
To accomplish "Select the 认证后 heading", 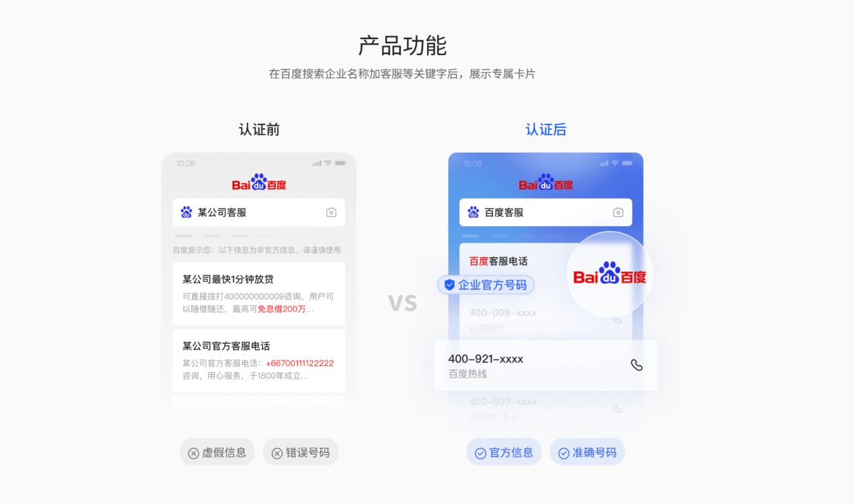I will 546,130.
